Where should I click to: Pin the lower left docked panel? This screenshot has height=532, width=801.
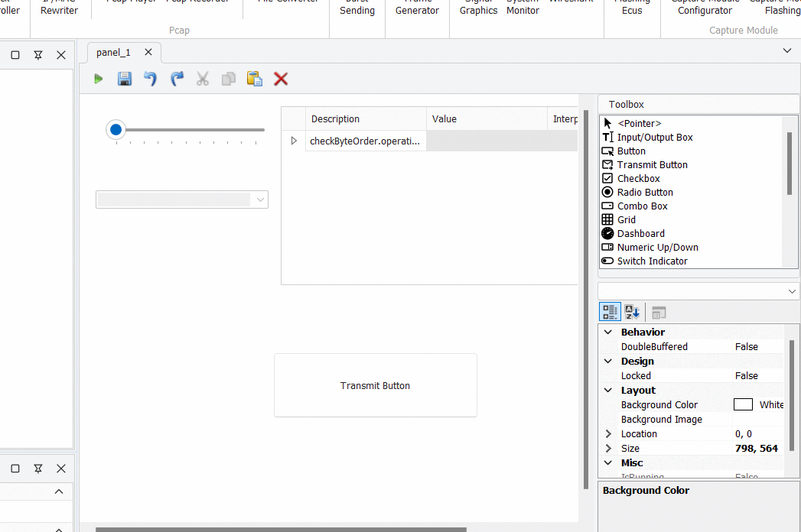(x=37, y=469)
